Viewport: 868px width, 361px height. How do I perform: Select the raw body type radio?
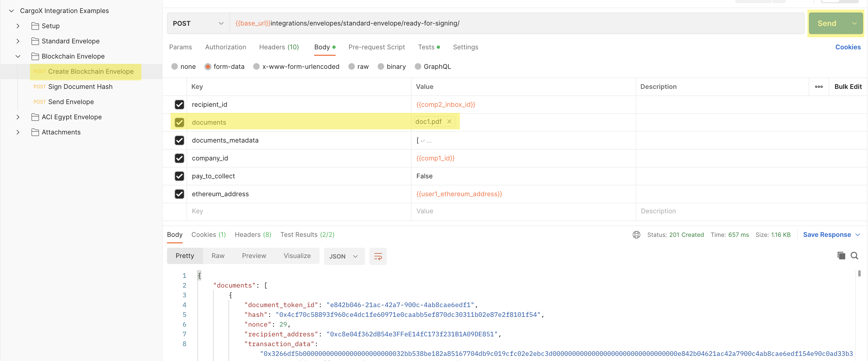click(351, 67)
